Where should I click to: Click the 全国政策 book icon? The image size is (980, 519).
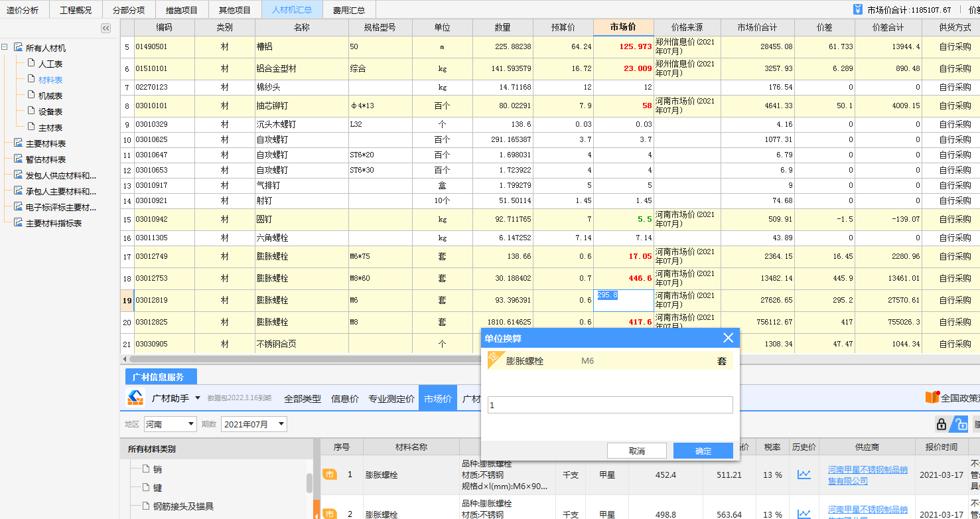click(932, 398)
